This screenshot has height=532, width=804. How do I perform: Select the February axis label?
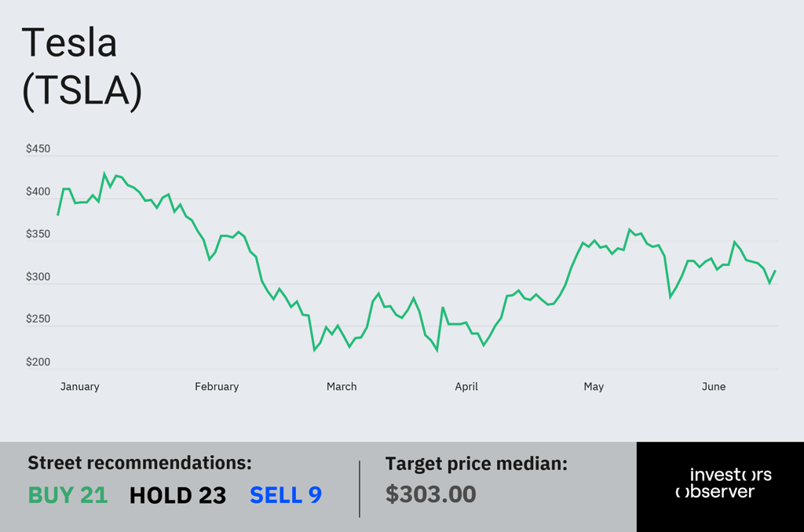tap(217, 386)
